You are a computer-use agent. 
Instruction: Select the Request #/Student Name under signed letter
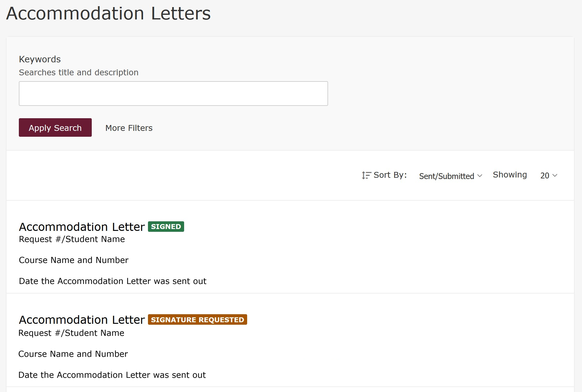(x=72, y=239)
